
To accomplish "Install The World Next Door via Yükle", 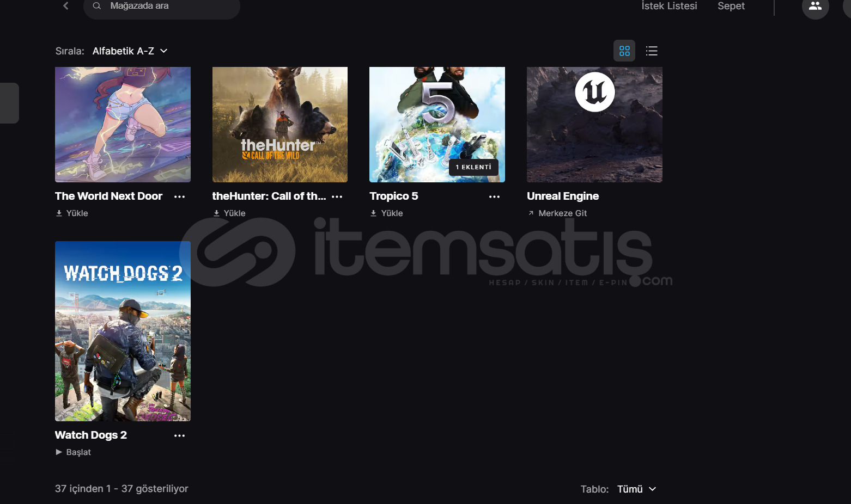I will 72,213.
